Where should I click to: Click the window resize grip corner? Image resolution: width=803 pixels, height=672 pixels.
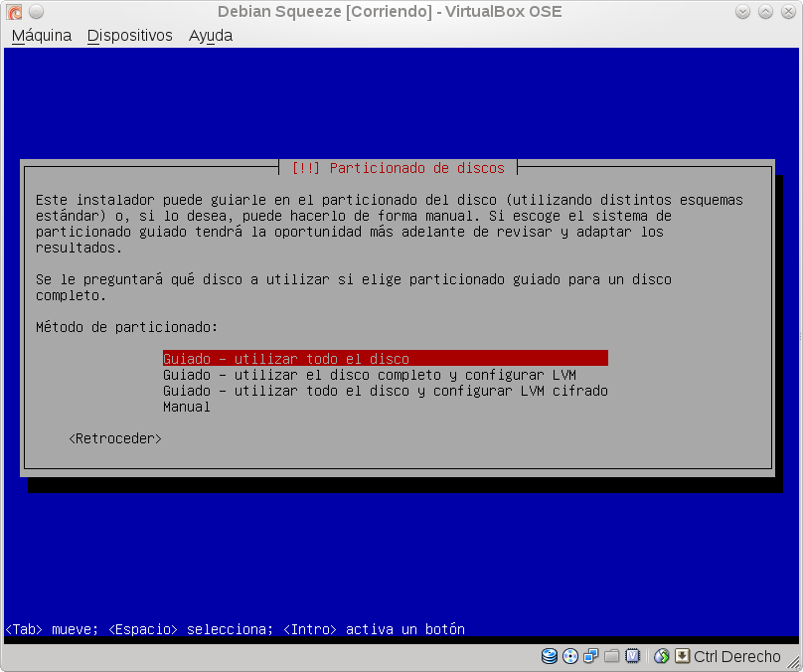793,663
